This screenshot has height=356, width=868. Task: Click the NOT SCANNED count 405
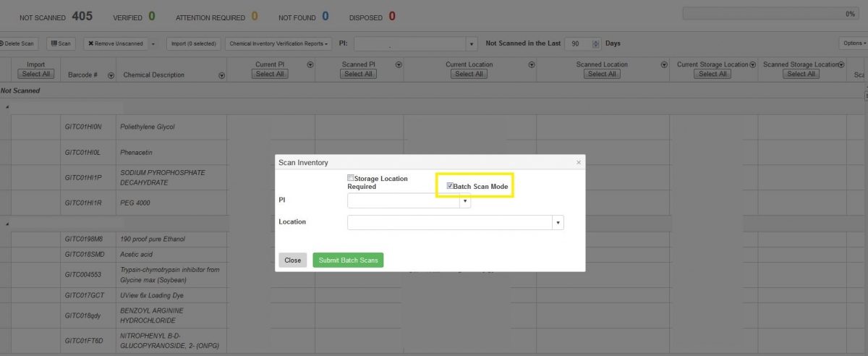(x=82, y=16)
